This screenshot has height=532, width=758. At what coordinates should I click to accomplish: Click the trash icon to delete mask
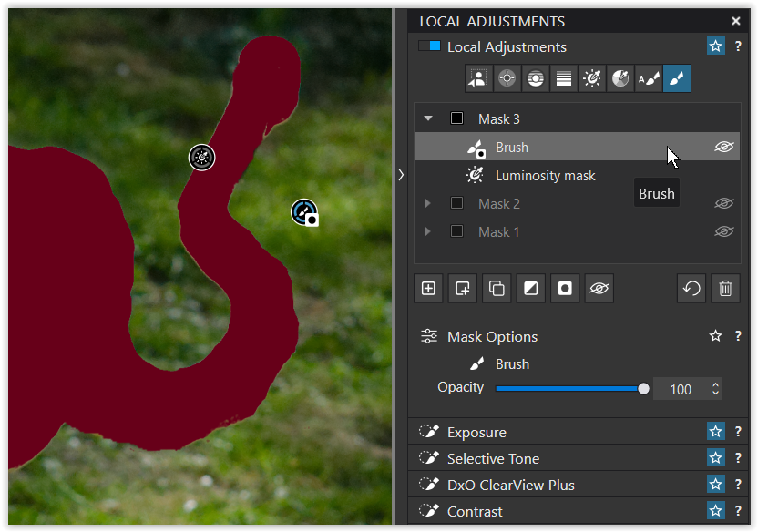725,289
